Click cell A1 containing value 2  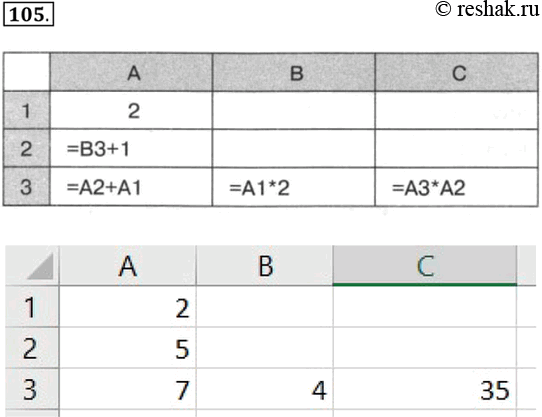coord(128,307)
